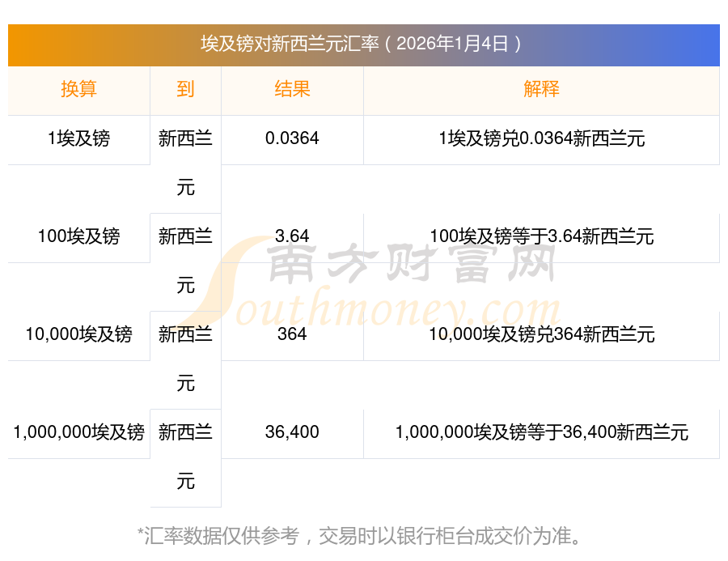
Task: Click the 1,000,000埃及镑 amount cell
Action: 78,433
